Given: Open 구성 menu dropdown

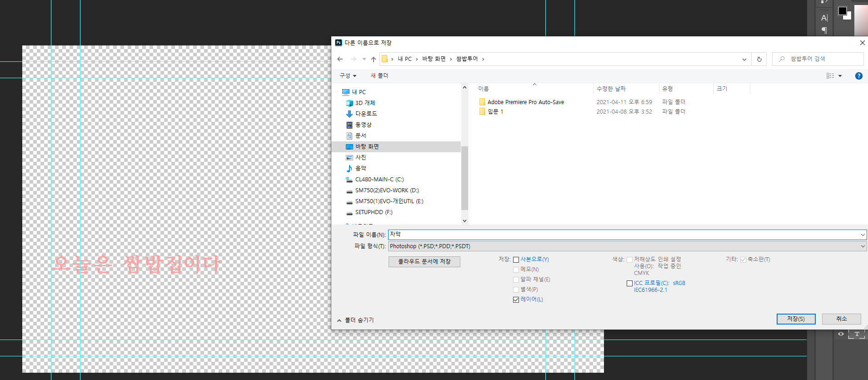Looking at the screenshot, I should 348,76.
